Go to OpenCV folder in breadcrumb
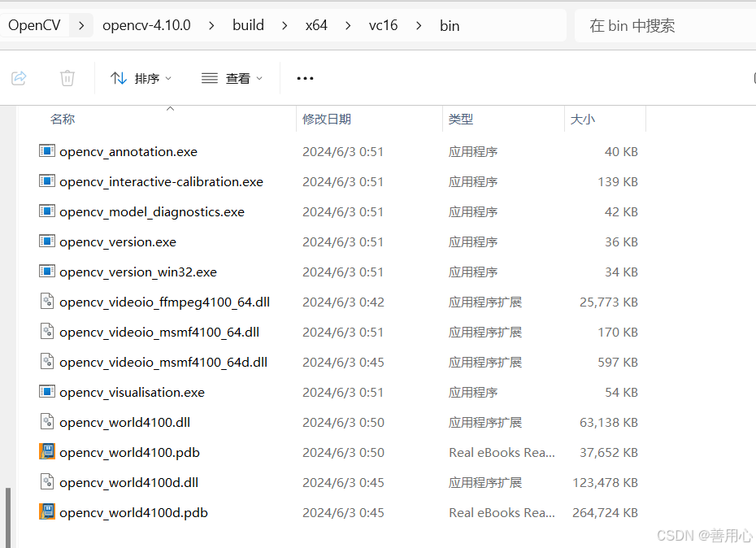 pyautogui.click(x=34, y=25)
